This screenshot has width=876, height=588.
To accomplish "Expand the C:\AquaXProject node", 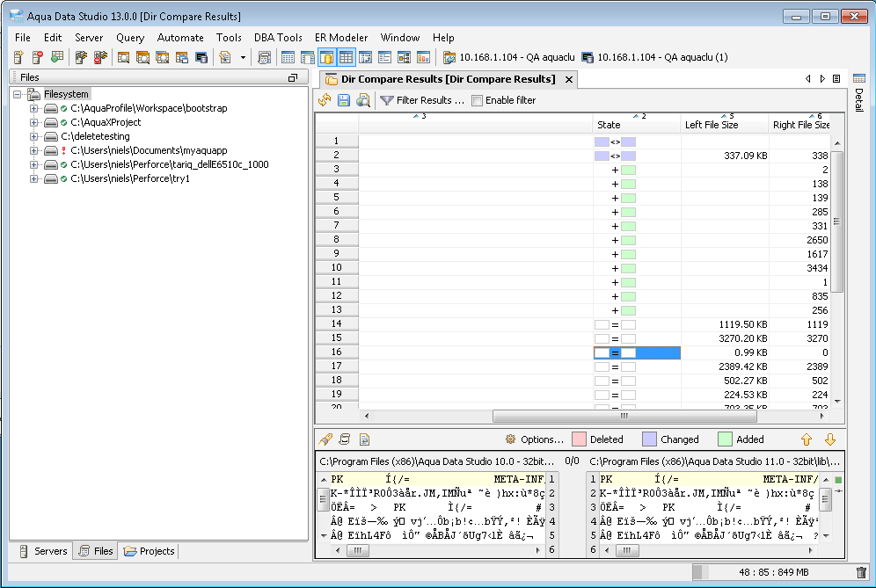I will coord(34,122).
